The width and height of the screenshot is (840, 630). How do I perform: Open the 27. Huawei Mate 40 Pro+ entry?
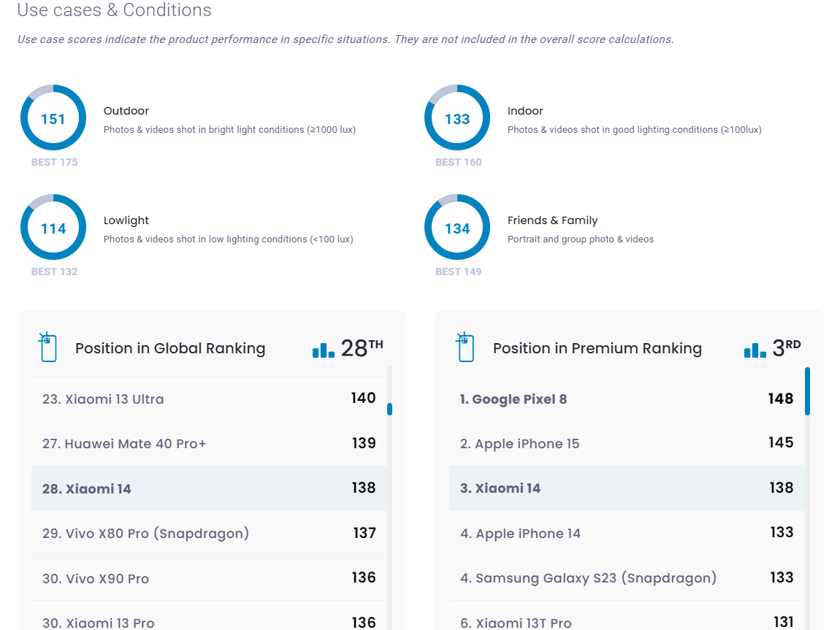209,443
